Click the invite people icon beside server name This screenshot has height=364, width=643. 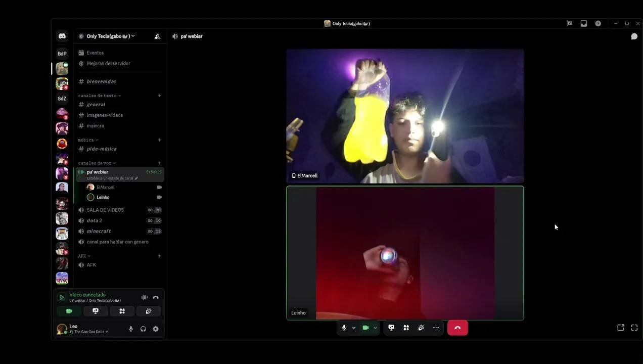point(157,36)
